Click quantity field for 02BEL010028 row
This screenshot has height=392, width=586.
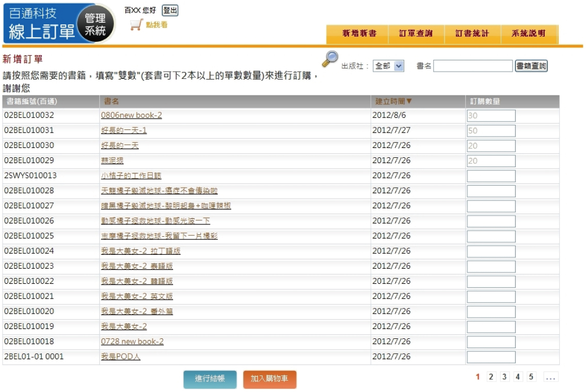[490, 191]
